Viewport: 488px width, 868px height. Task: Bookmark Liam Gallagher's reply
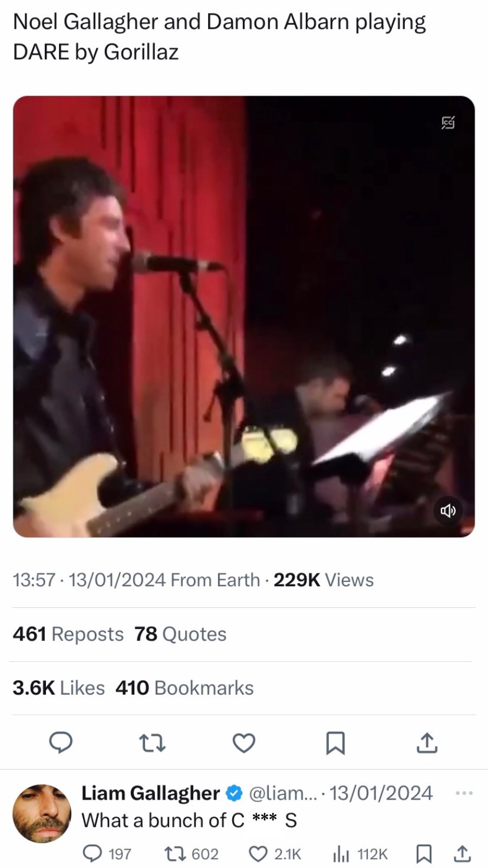423,853
